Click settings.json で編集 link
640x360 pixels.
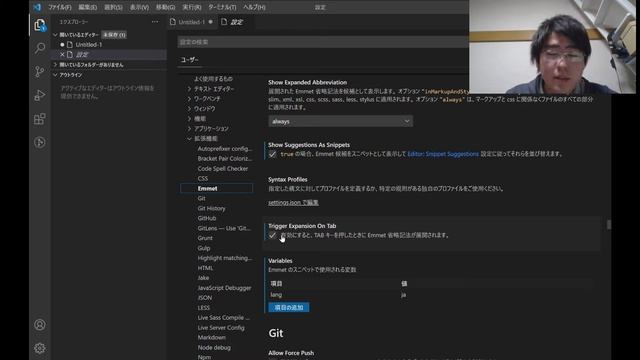click(x=293, y=202)
